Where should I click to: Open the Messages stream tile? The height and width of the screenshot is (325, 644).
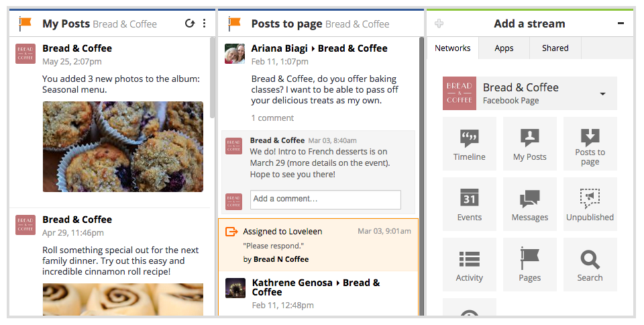coord(529,203)
